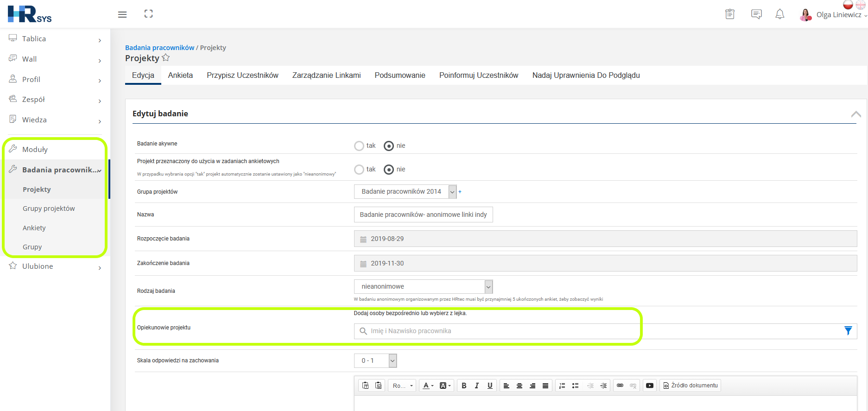This screenshot has width=868, height=411.
Task: Justify text alignment
Action: click(545, 386)
